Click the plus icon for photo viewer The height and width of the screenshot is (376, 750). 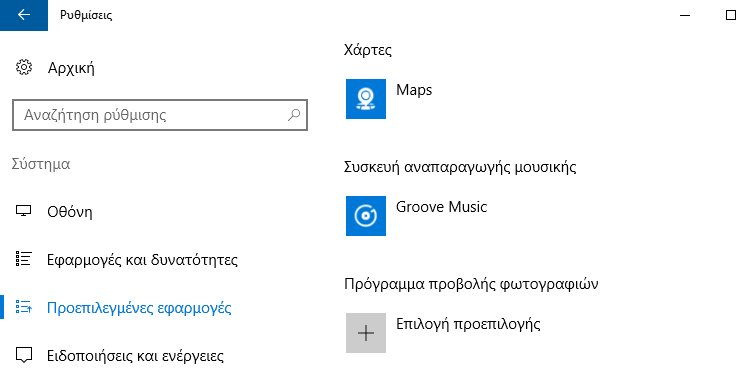(x=366, y=333)
